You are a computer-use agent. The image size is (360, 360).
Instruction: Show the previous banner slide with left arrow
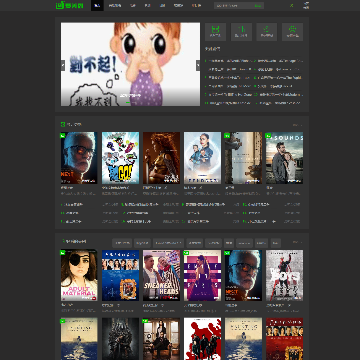pos(63,65)
